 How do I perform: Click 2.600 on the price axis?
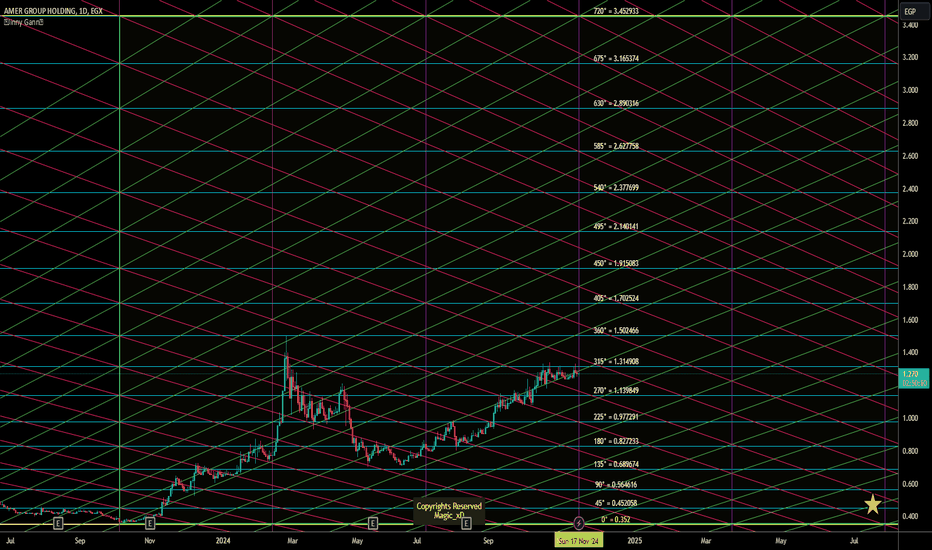[910, 156]
